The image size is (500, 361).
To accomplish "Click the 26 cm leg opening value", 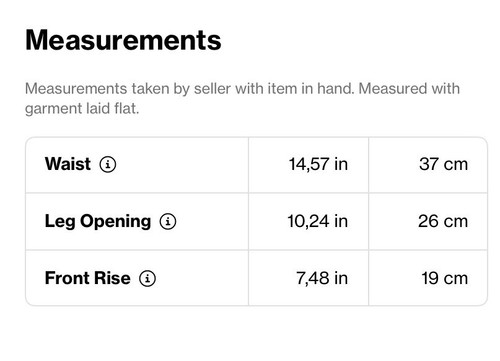I will 443,221.
